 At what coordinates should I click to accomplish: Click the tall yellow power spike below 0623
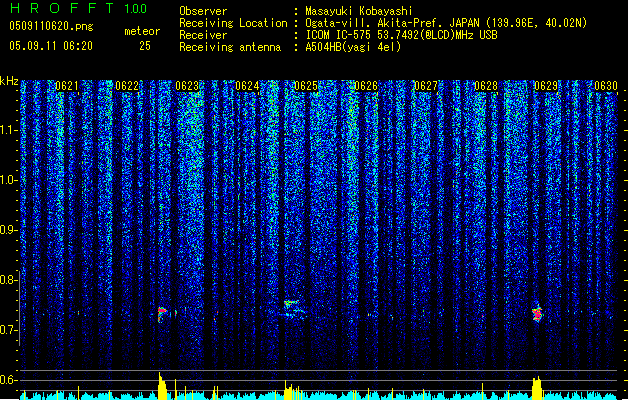pyautogui.click(x=162, y=386)
